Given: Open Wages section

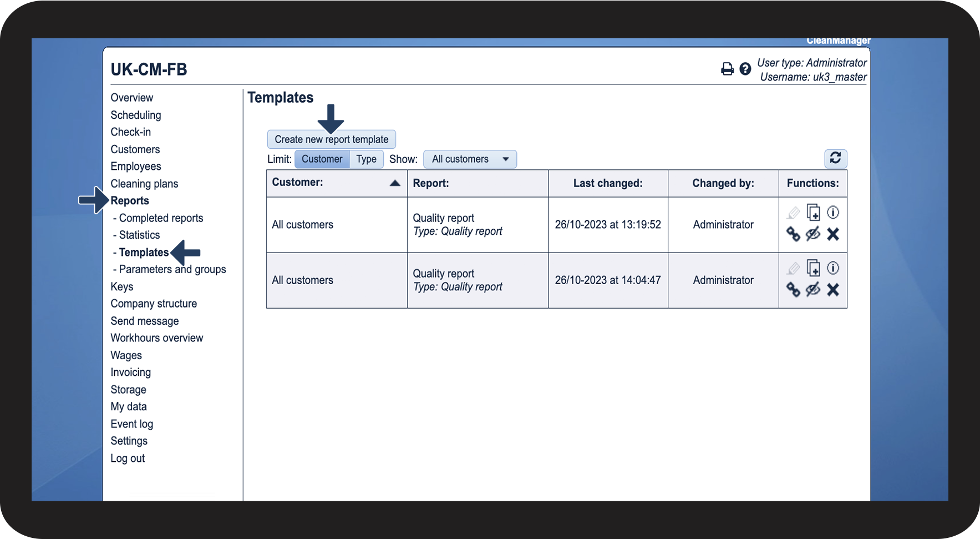Looking at the screenshot, I should click(126, 355).
